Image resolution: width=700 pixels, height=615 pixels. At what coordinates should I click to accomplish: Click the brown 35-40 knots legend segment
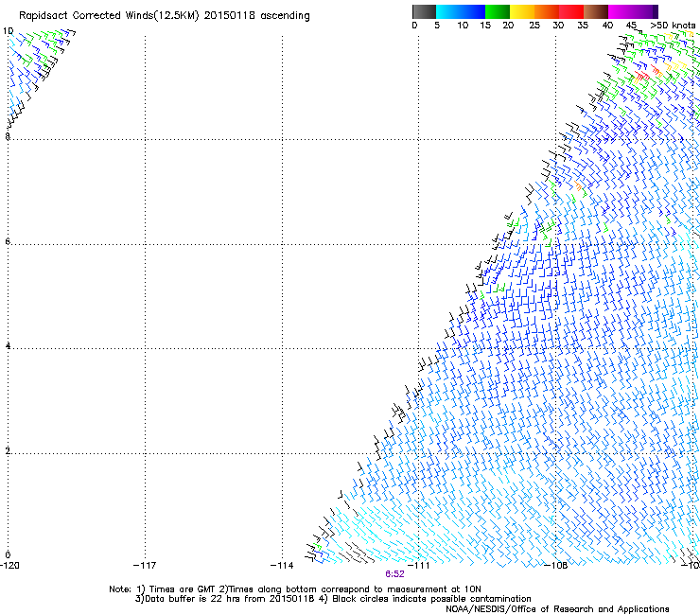point(596,11)
